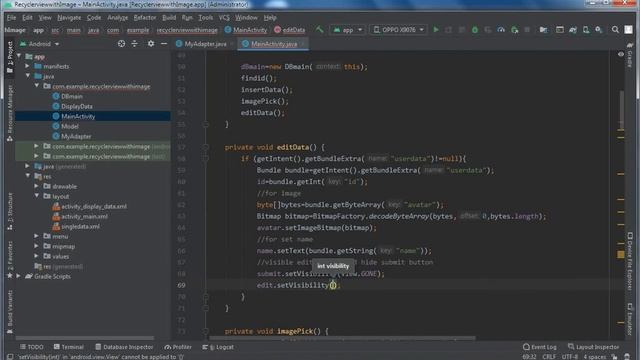Open the Project Structure icon in toolbar

543,30
